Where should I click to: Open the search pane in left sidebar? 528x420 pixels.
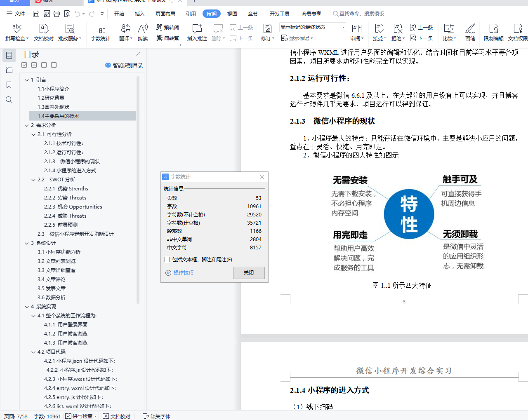pos(9,100)
